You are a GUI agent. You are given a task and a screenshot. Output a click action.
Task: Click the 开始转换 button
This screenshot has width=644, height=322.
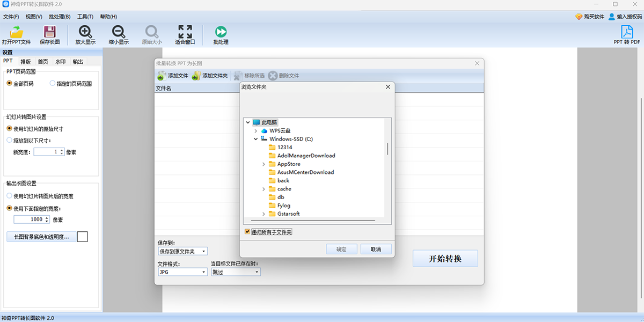[x=445, y=259]
